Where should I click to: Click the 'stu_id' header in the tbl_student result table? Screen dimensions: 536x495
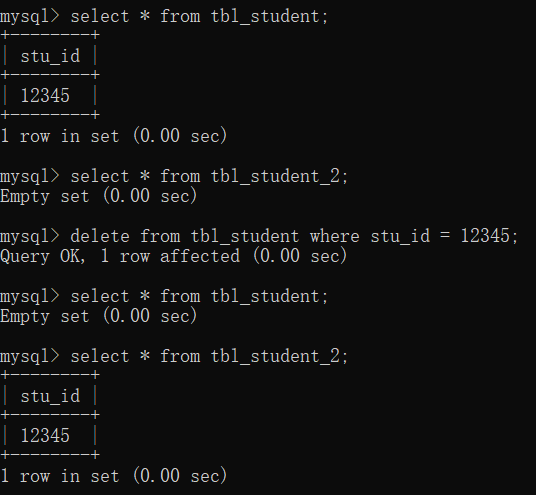pos(50,56)
